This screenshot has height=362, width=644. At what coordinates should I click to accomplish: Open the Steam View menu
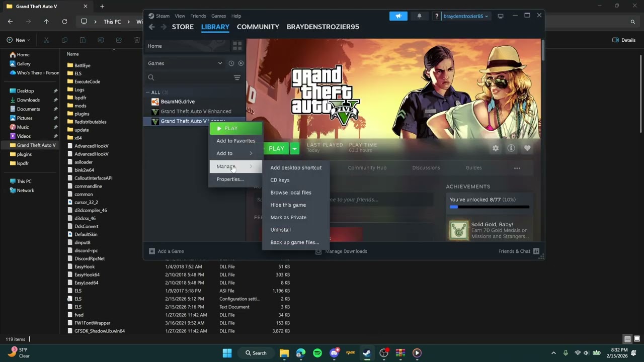[x=180, y=16]
